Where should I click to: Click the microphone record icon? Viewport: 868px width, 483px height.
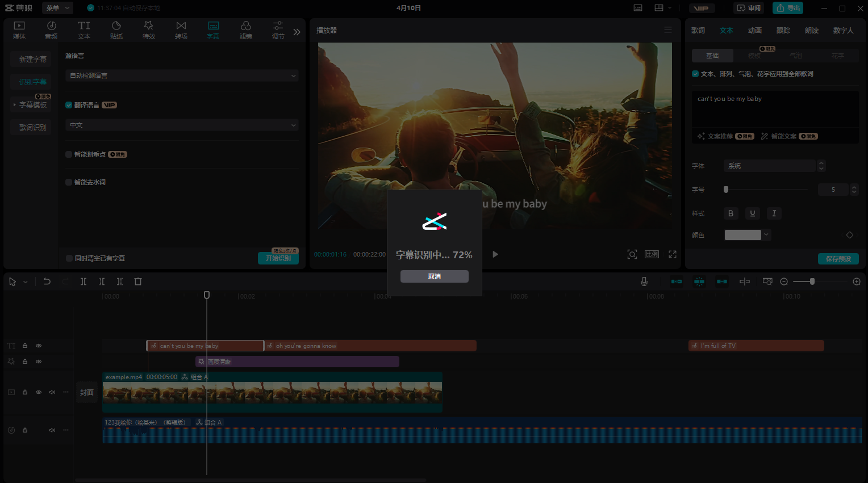tap(644, 282)
